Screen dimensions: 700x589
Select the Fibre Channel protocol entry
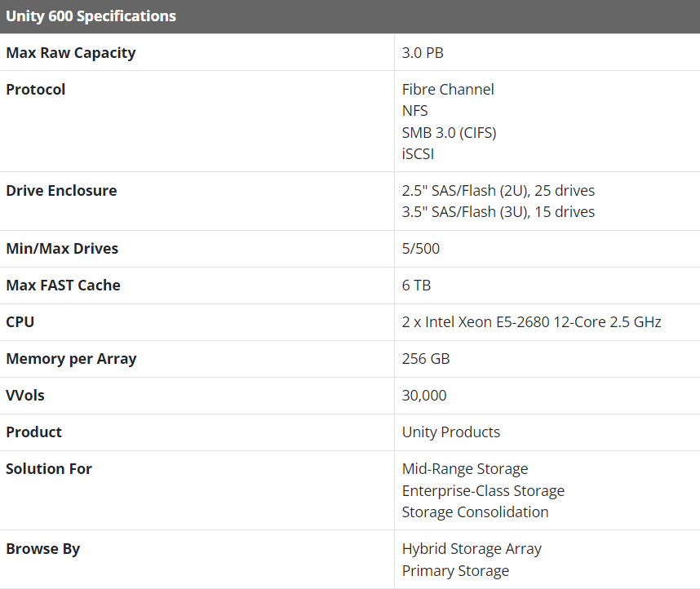coord(448,90)
